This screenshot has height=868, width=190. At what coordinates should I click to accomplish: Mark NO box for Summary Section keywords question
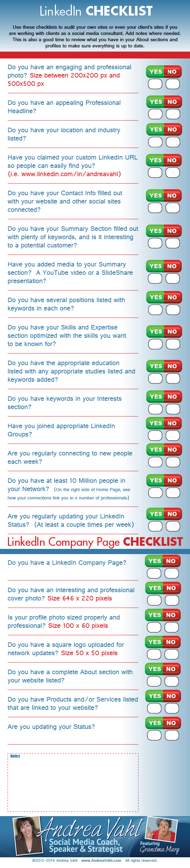173,243
